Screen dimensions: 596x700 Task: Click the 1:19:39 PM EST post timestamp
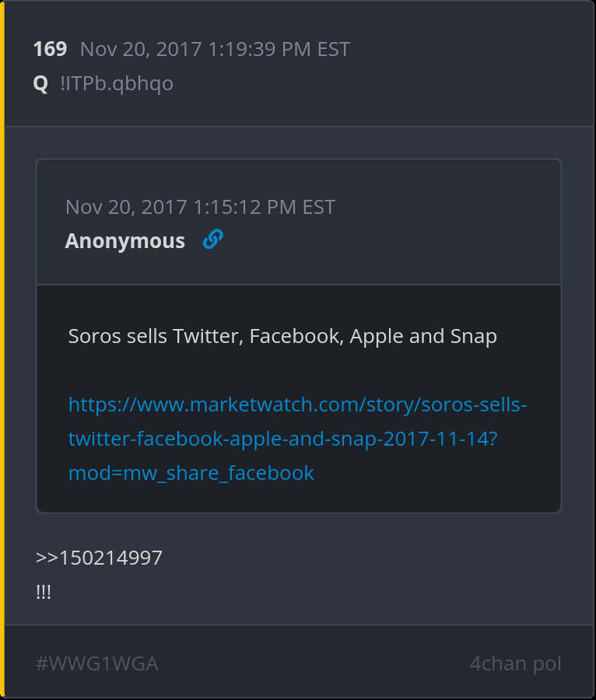coord(215,49)
